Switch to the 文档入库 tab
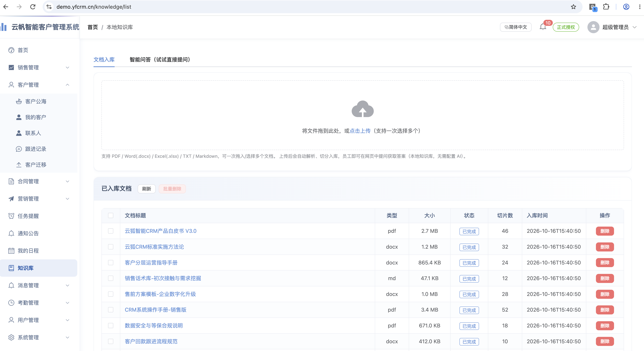 (104, 60)
